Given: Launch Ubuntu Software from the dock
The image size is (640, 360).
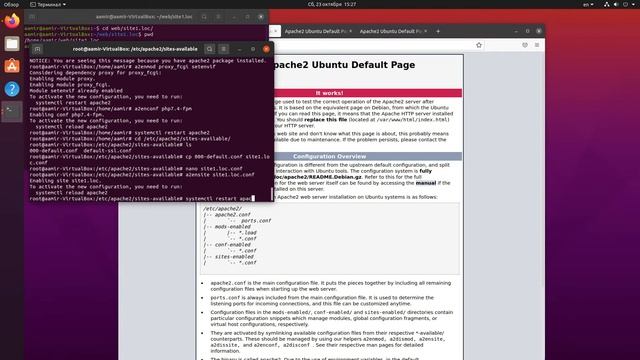Looking at the screenshot, I should (x=12, y=66).
